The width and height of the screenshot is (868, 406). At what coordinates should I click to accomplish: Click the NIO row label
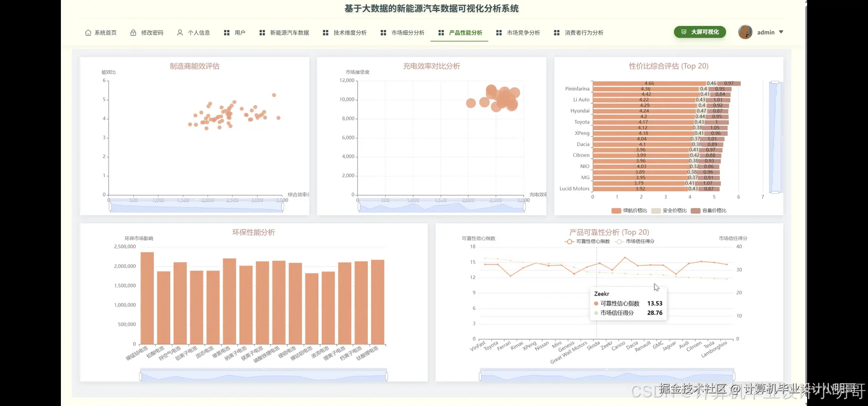click(x=585, y=167)
